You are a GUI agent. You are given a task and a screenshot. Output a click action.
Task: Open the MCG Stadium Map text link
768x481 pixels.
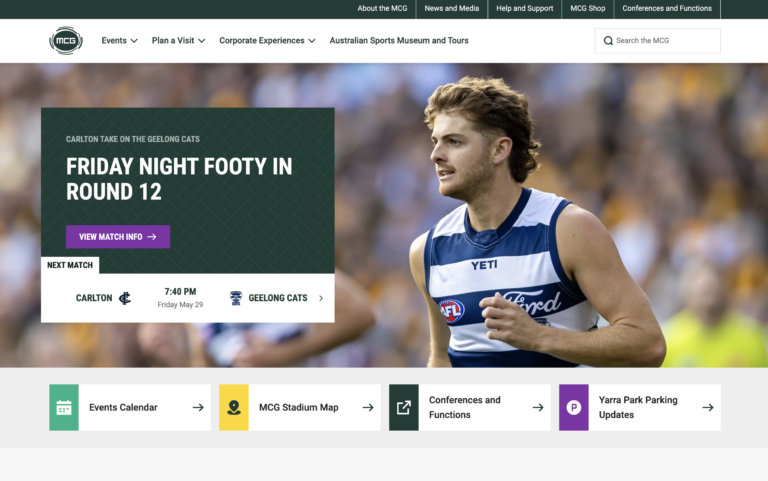(299, 408)
